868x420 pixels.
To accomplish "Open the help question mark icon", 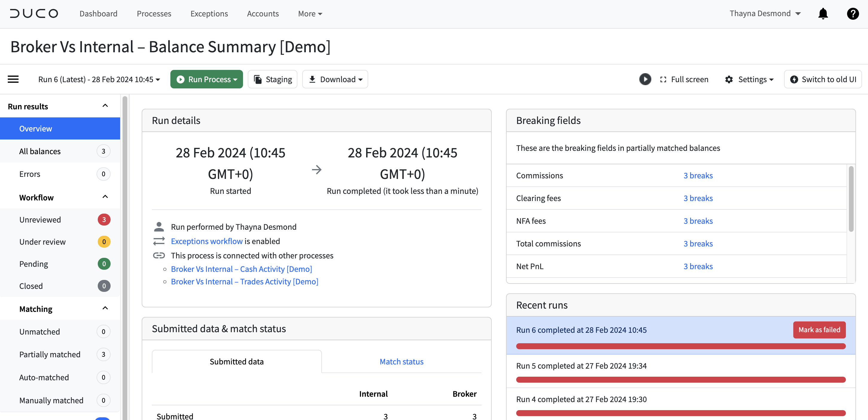I will pos(852,13).
